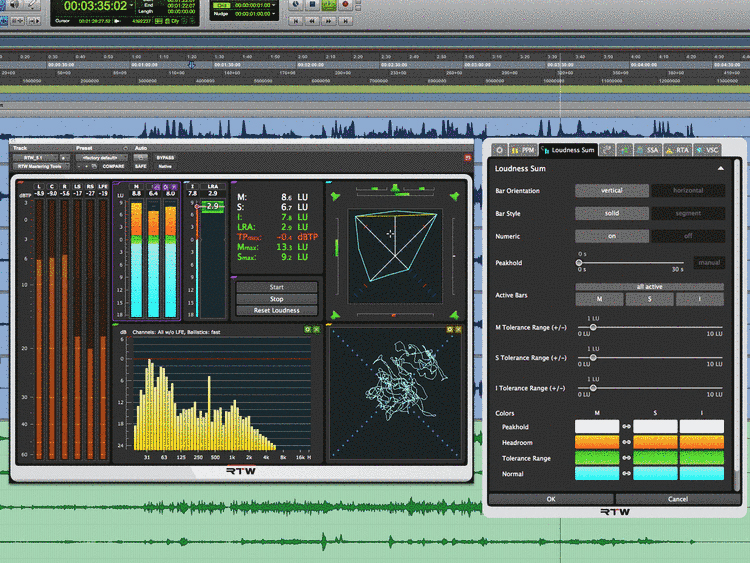Click the transport stop button

coord(311,5)
